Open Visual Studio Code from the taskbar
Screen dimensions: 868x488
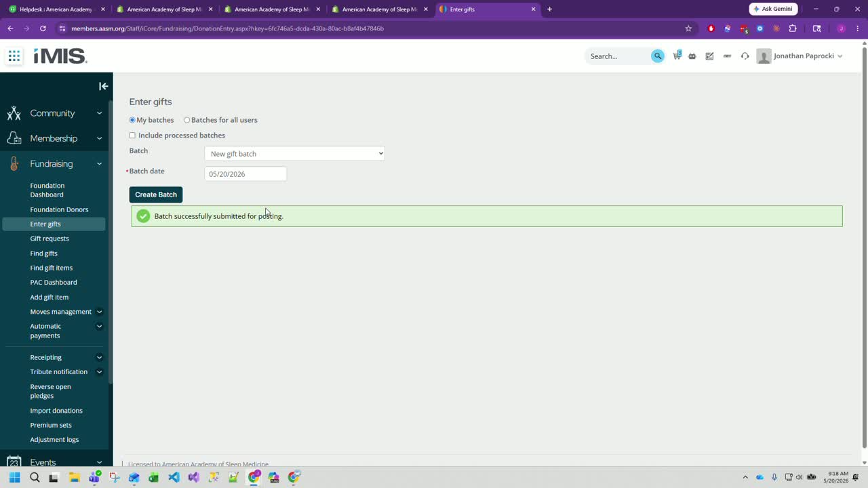[174, 477]
